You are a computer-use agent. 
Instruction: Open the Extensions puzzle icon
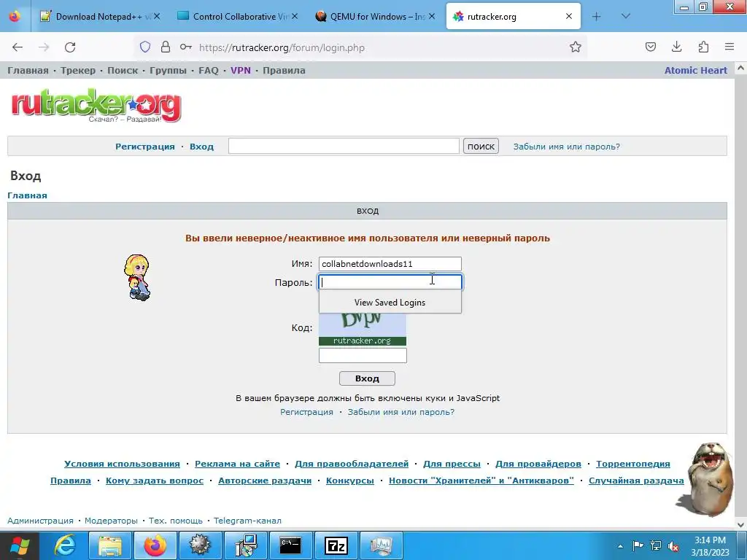[x=703, y=47]
